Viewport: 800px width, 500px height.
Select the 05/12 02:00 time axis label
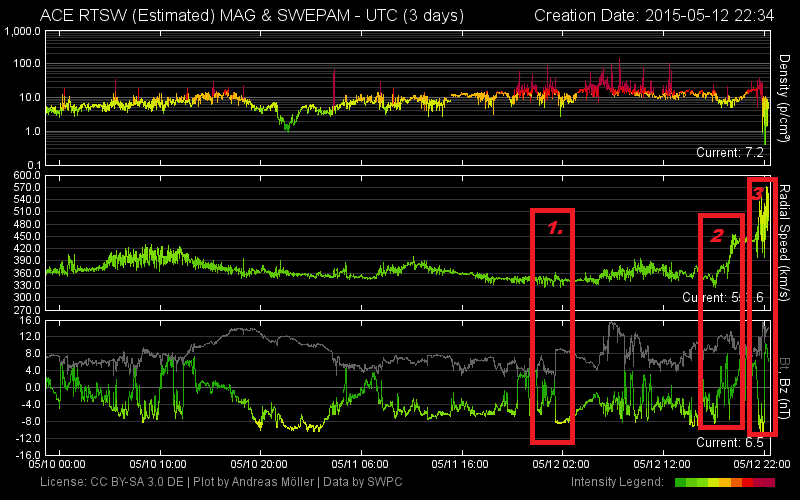coord(561,464)
